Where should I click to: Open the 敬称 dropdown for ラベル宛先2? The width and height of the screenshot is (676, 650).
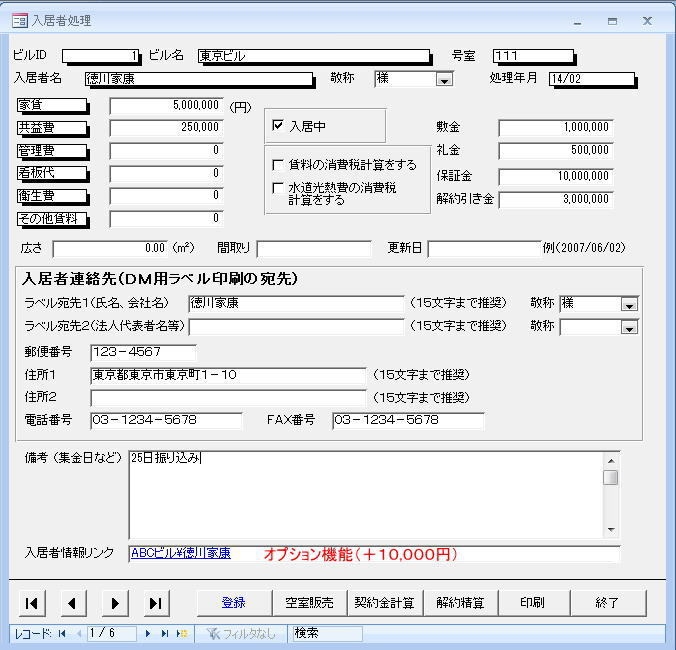coord(629,328)
